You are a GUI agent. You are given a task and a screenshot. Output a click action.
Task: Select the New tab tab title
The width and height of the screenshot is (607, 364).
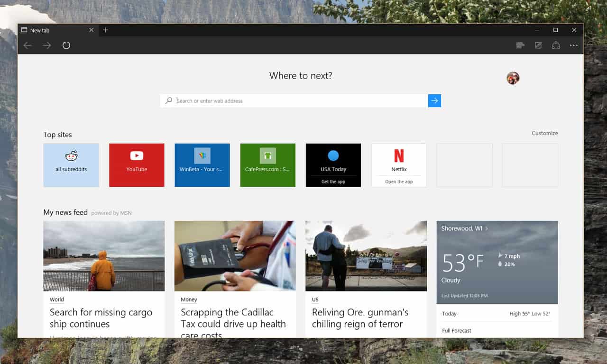point(40,30)
